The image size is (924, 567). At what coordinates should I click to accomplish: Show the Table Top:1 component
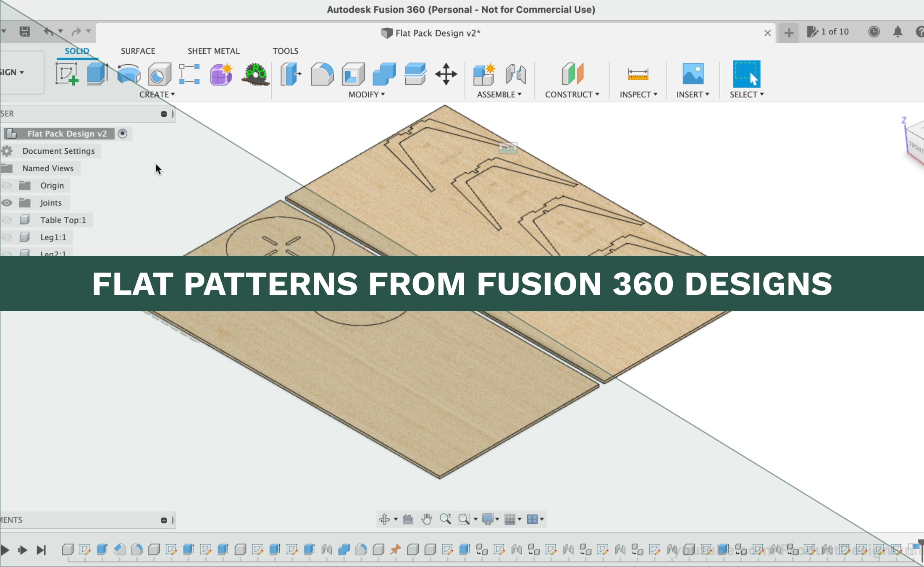7,220
